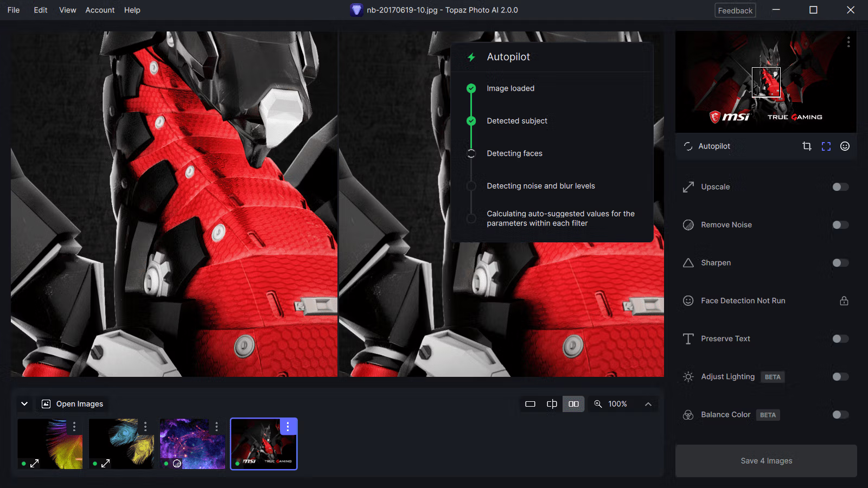Enable the Upscale toggle
The width and height of the screenshot is (868, 488).
pyautogui.click(x=840, y=187)
